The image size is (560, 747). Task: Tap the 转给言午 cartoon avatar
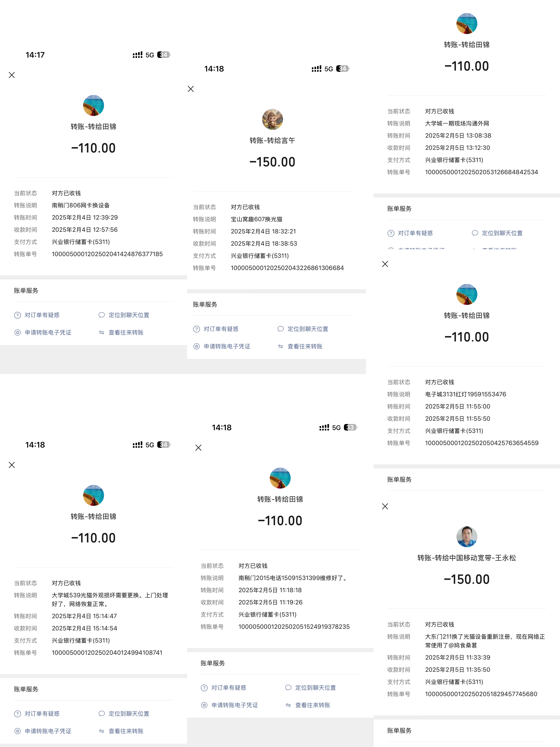coord(272,119)
